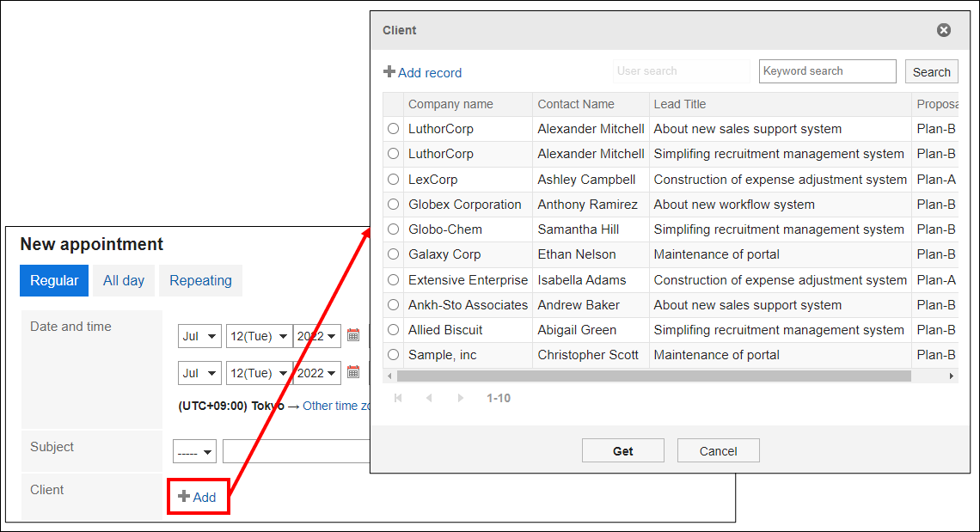
Task: Open the calendar picker for the end date
Action: 353,373
